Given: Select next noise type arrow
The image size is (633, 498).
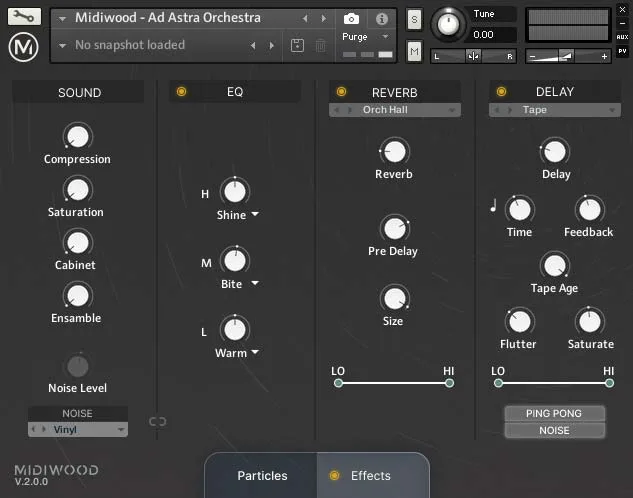Looking at the screenshot, I should pyautogui.click(x=44, y=429).
